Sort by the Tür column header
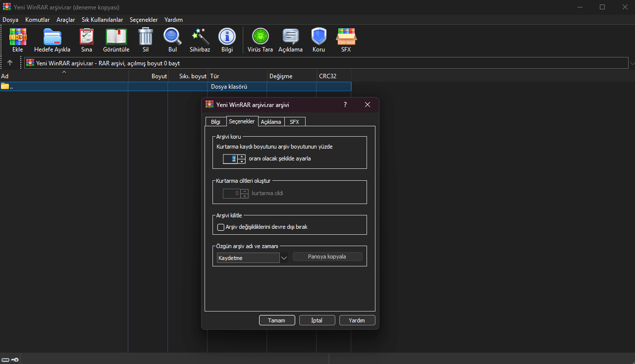Screen dimensions: 635x364 237,76
